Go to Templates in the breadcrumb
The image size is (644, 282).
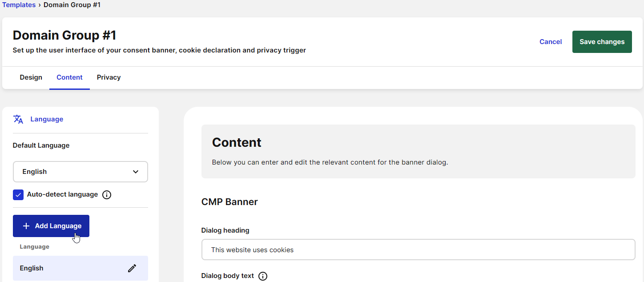19,5
